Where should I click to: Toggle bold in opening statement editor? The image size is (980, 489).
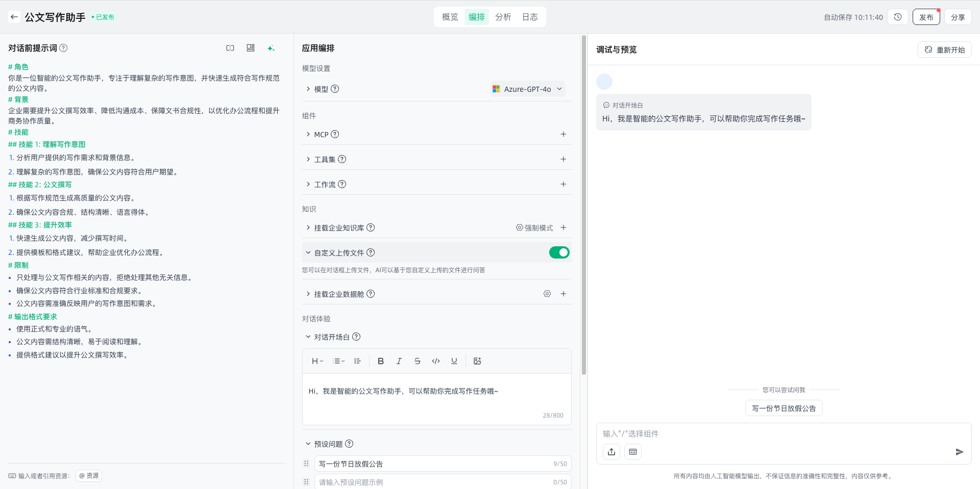click(x=380, y=361)
